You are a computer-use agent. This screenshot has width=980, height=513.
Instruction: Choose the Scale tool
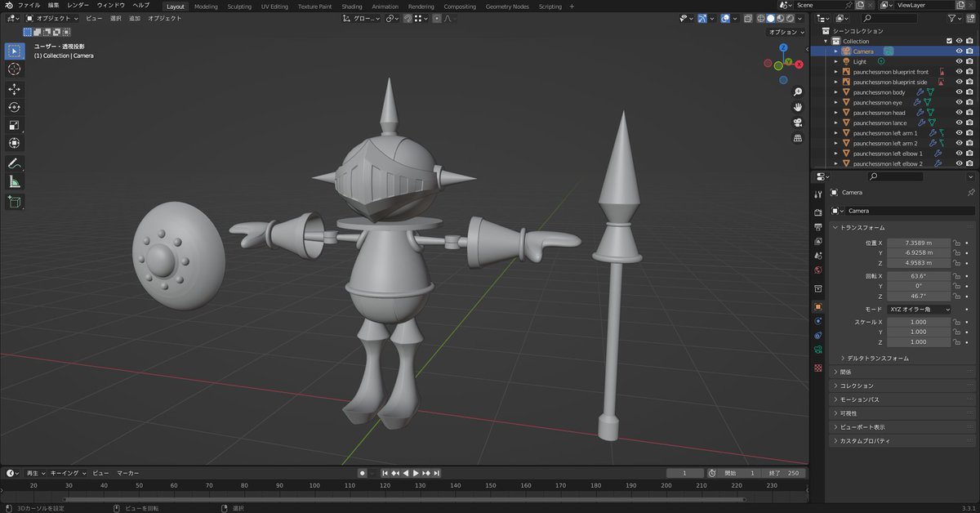pyautogui.click(x=15, y=125)
